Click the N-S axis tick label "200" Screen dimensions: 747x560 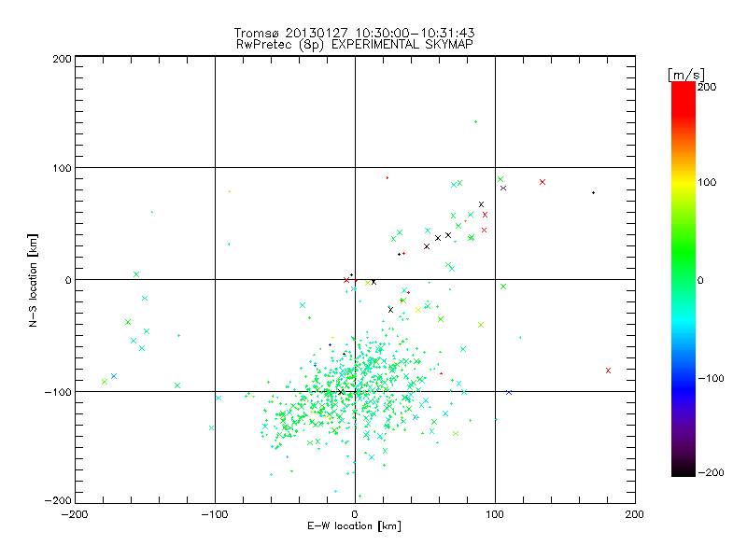[x=62, y=59]
